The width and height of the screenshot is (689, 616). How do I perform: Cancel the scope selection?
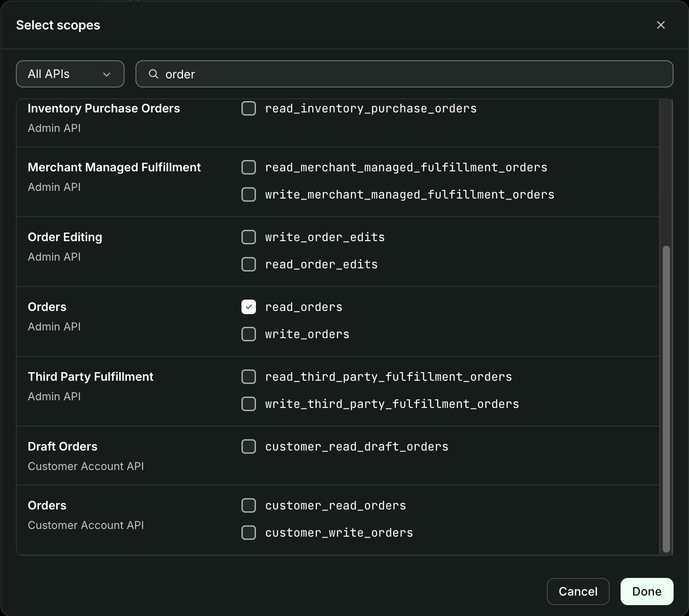pyautogui.click(x=578, y=592)
